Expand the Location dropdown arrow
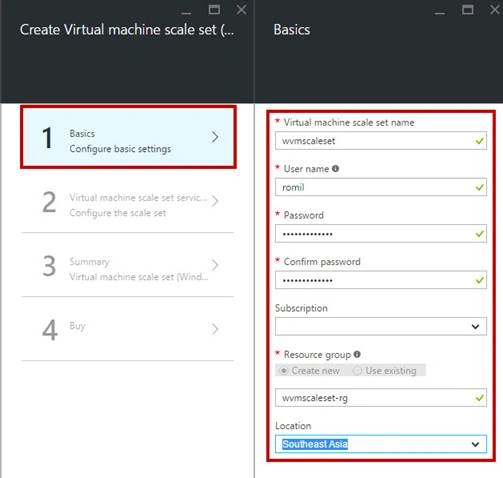Screen dimensions: 503x478 point(475,444)
